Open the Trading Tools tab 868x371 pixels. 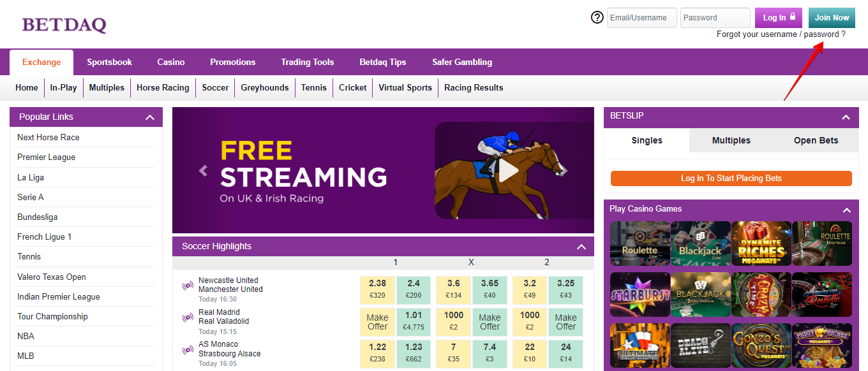coord(308,62)
